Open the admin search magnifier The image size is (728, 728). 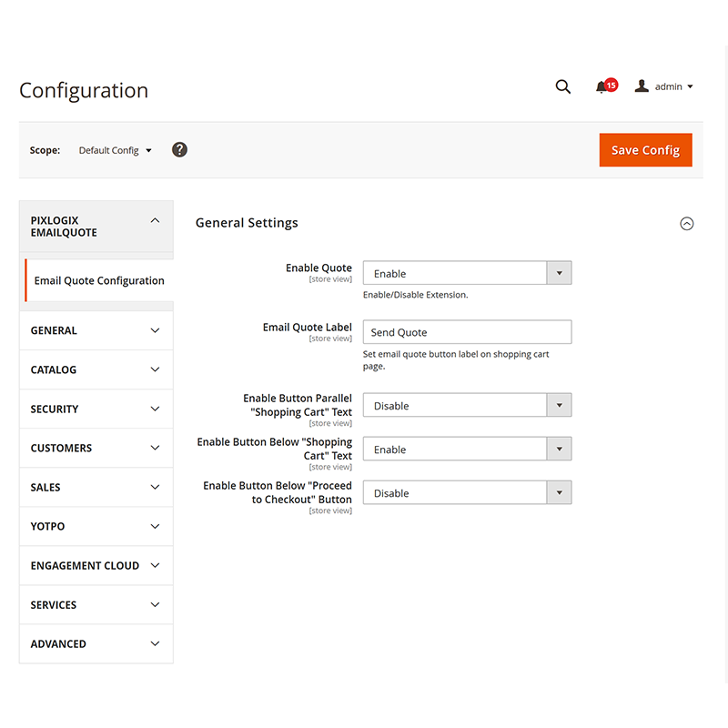click(x=562, y=86)
